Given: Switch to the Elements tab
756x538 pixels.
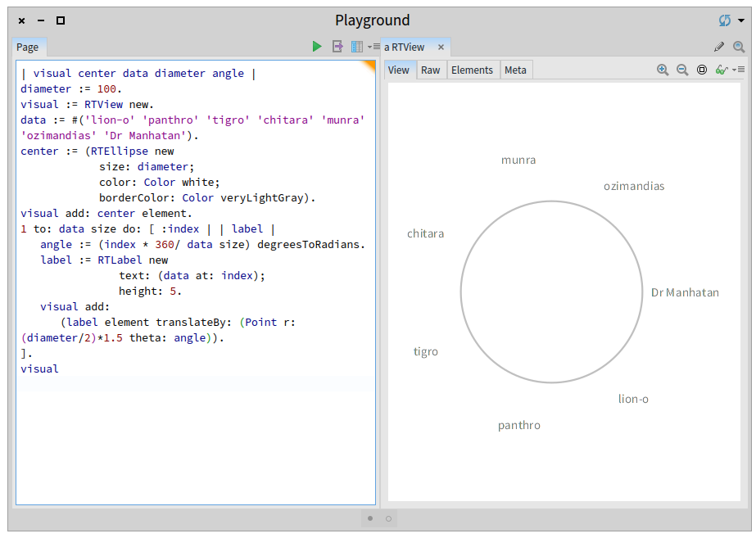Looking at the screenshot, I should tap(472, 70).
